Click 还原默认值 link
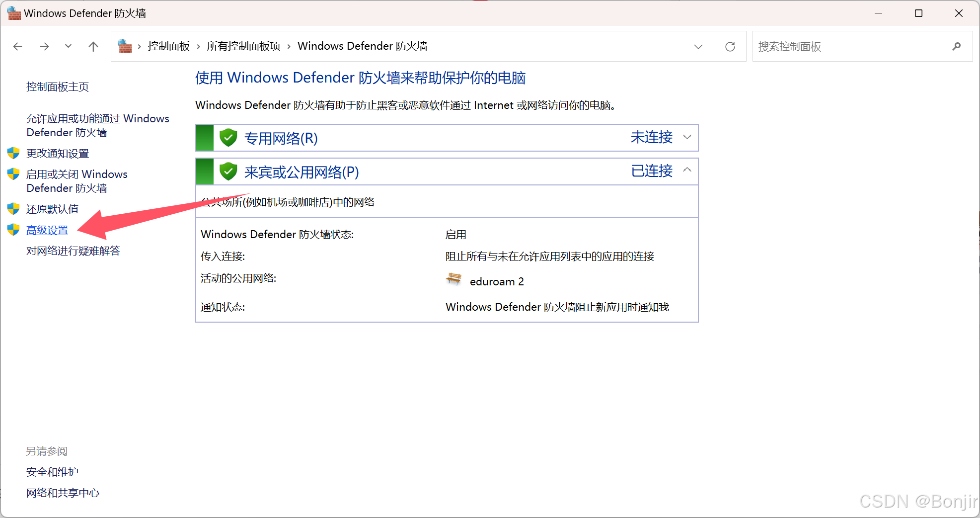Image resolution: width=980 pixels, height=518 pixels. point(52,209)
